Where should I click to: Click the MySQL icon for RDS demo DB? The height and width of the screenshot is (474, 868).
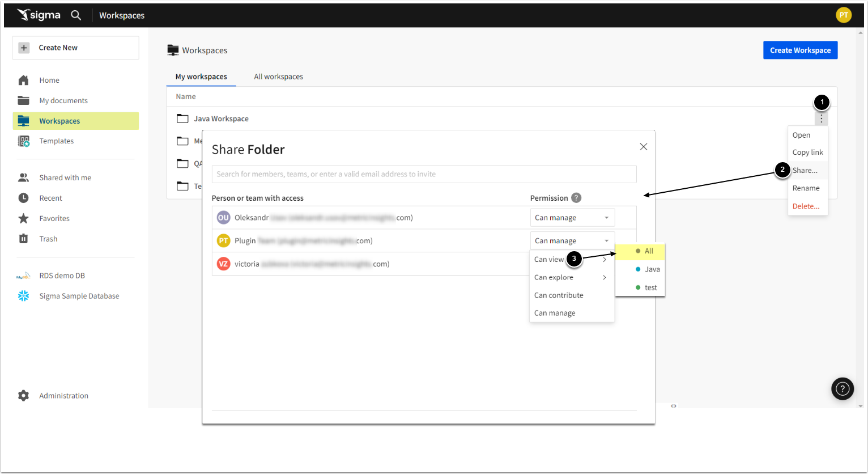23,276
